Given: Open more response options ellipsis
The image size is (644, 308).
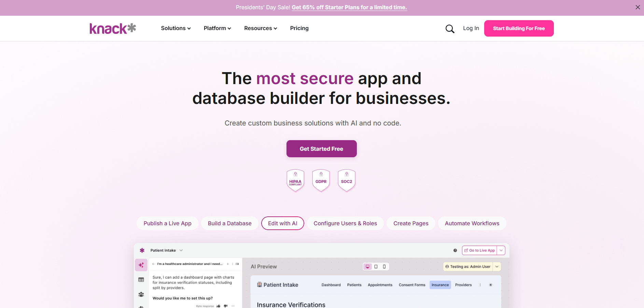Looking at the screenshot, I should tap(233, 306).
